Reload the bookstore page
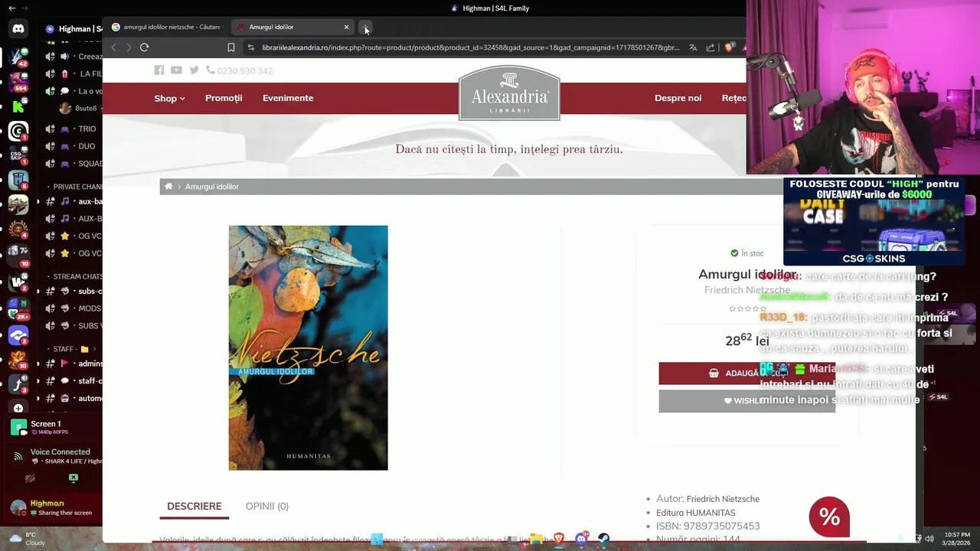Image resolution: width=980 pixels, height=551 pixels. tap(144, 47)
